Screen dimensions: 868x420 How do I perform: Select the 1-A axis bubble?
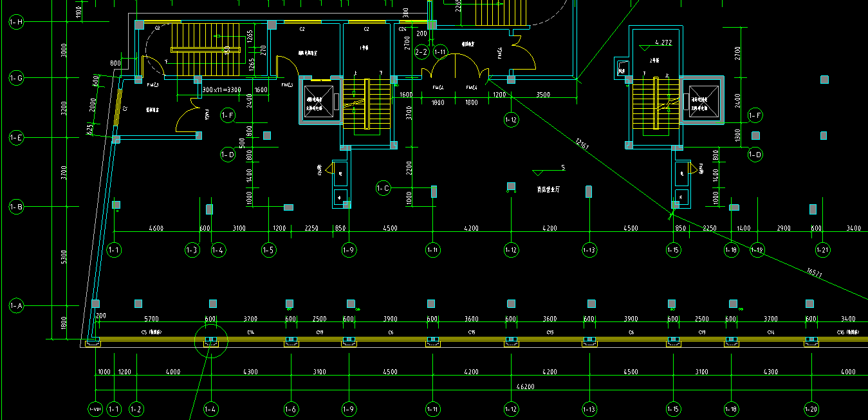pyautogui.click(x=16, y=306)
